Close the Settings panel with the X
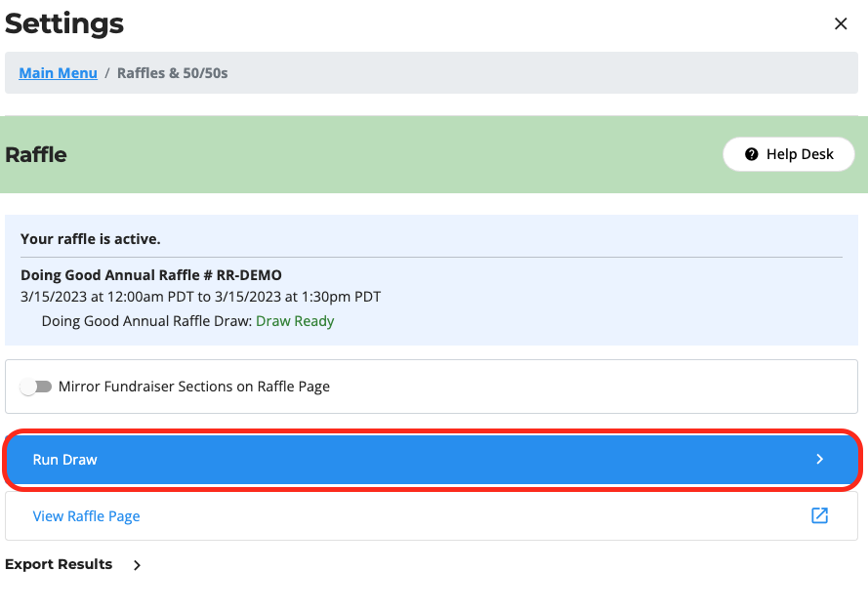868x612 pixels. coord(840,24)
